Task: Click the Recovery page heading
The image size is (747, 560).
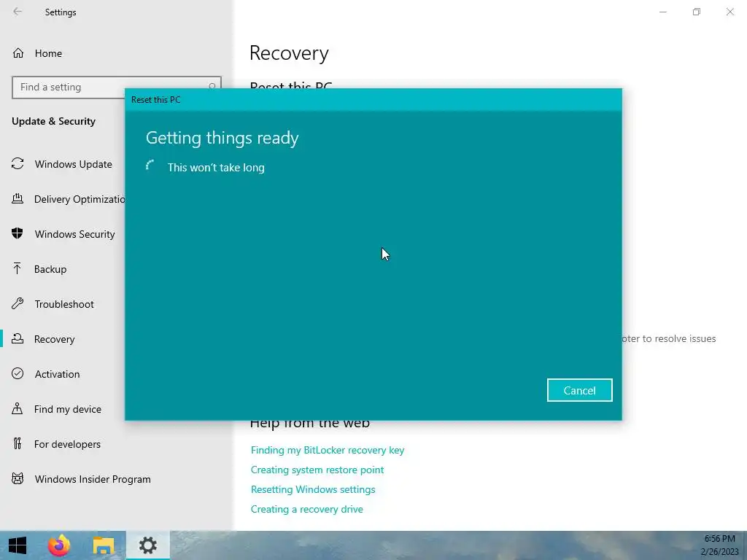Action: pos(289,52)
